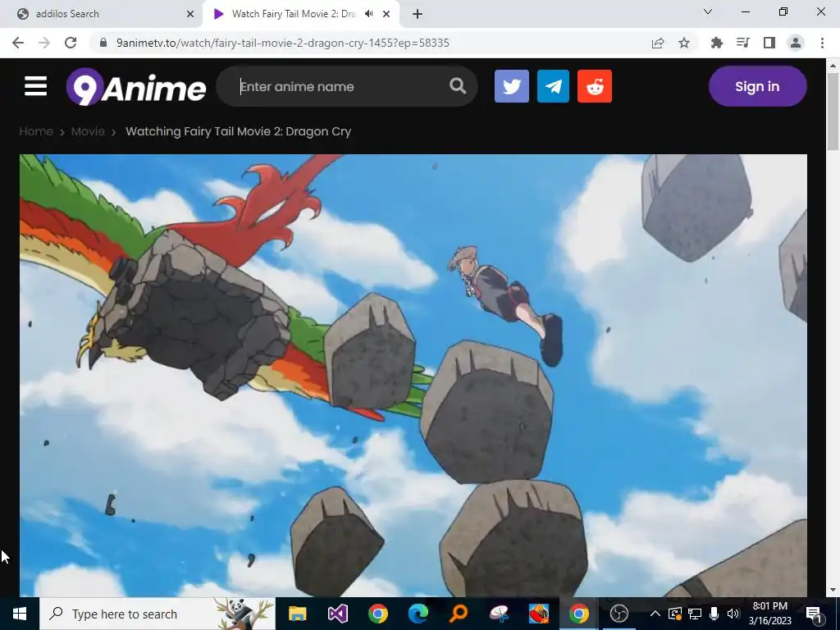840x630 pixels.
Task: Open the notification center icon
Action: tap(815, 614)
